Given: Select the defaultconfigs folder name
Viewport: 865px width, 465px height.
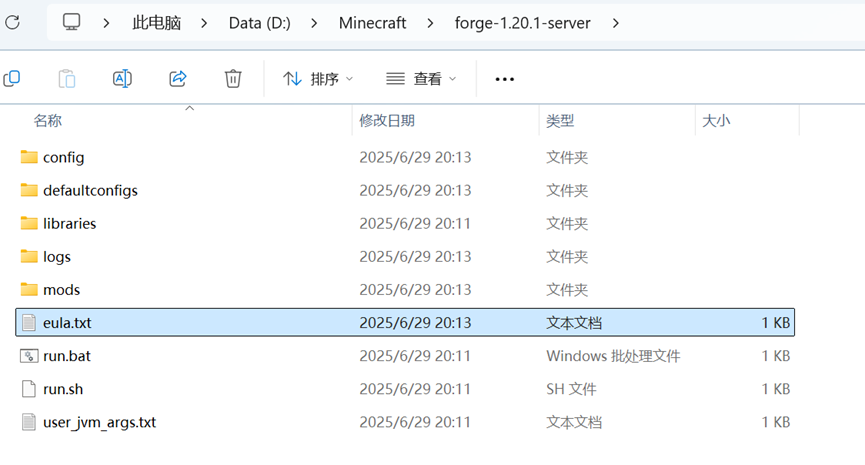Looking at the screenshot, I should (90, 191).
